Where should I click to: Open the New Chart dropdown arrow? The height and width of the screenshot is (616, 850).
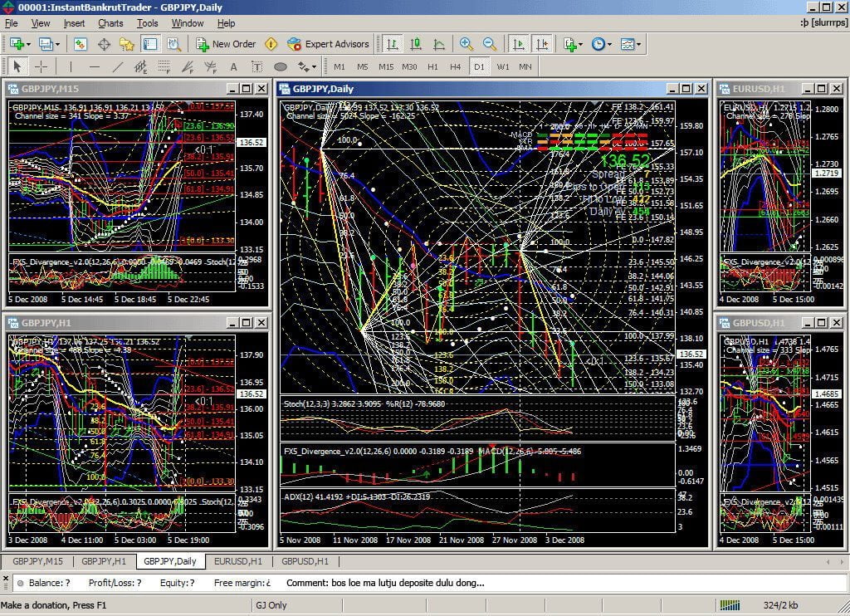[x=29, y=44]
